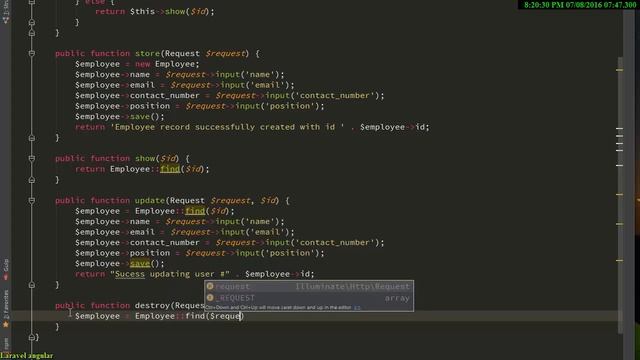
Task: Click the variable icon beside the 'request' suggestion
Action: (210, 287)
